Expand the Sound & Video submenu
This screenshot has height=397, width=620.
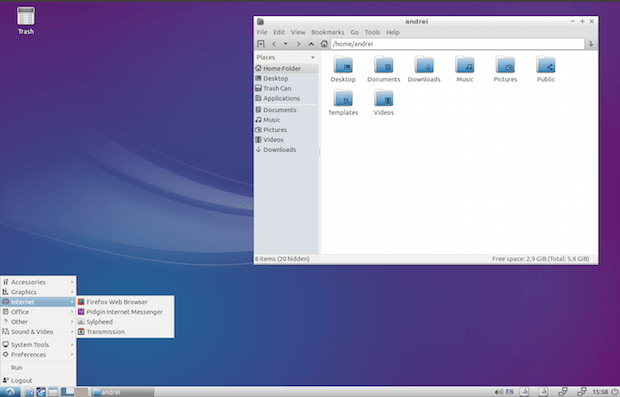click(38, 331)
